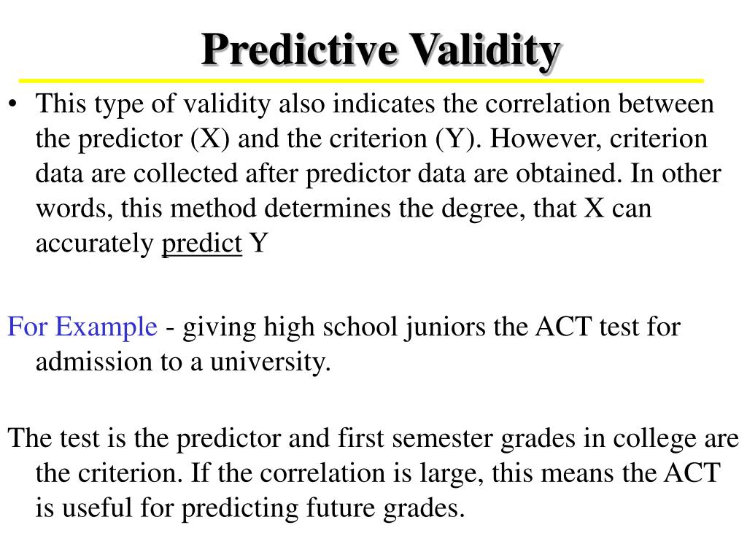
Task: Click the word Validity in title
Action: [x=485, y=51]
